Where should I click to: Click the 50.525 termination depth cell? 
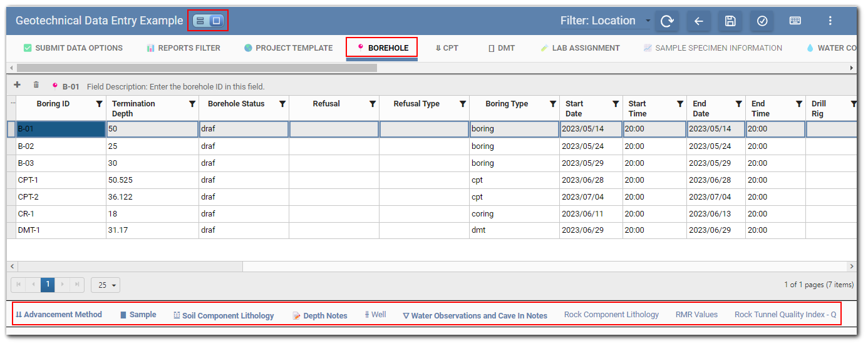pyautogui.click(x=152, y=180)
